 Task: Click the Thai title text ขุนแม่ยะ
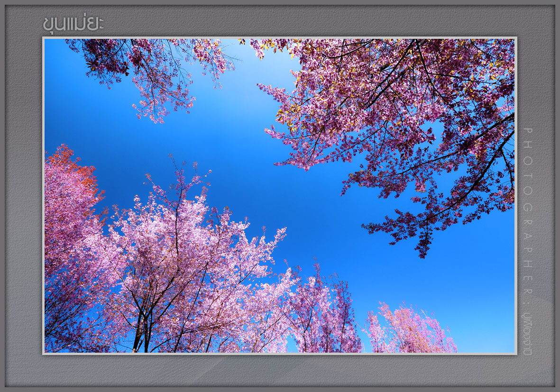tap(73, 23)
